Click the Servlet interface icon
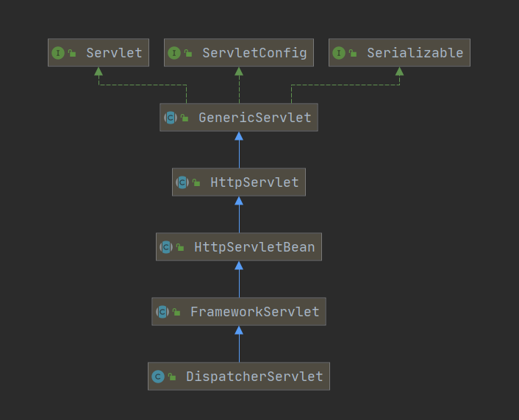519x420 pixels. pos(58,53)
